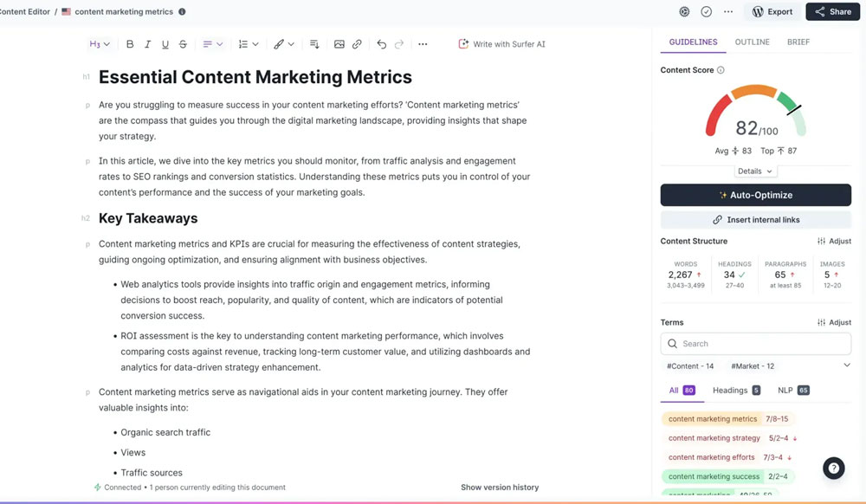Open the help question mark button
This screenshot has width=866, height=504.
(x=833, y=468)
